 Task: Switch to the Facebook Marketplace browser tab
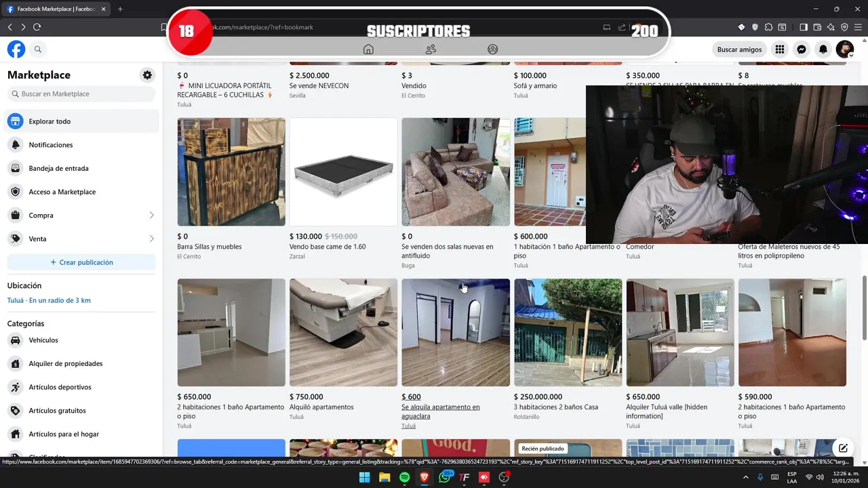[x=56, y=9]
